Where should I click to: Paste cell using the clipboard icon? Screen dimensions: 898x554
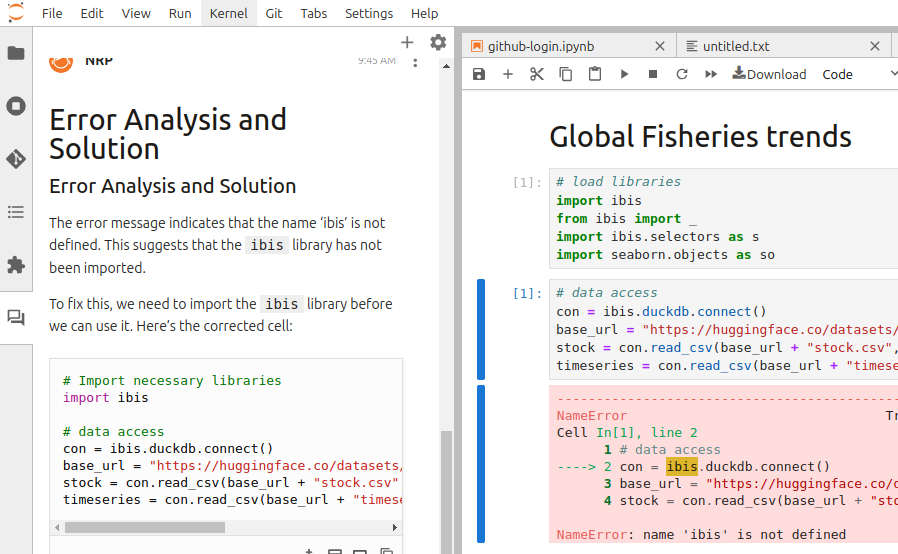click(595, 74)
